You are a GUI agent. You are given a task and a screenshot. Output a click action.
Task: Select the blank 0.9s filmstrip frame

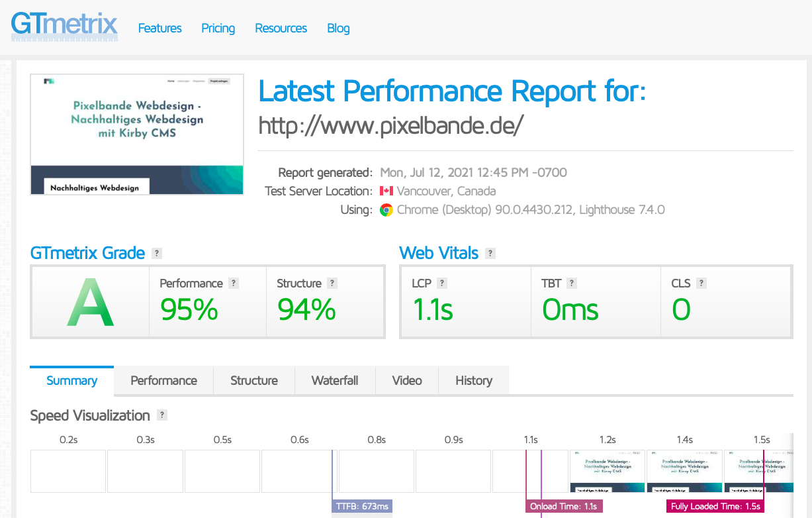click(453, 472)
